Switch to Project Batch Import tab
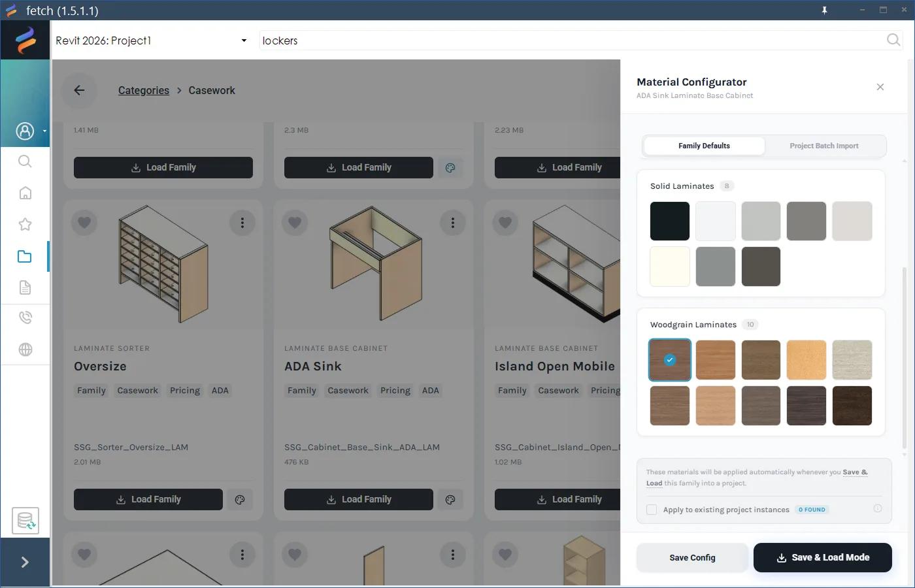 pos(824,146)
